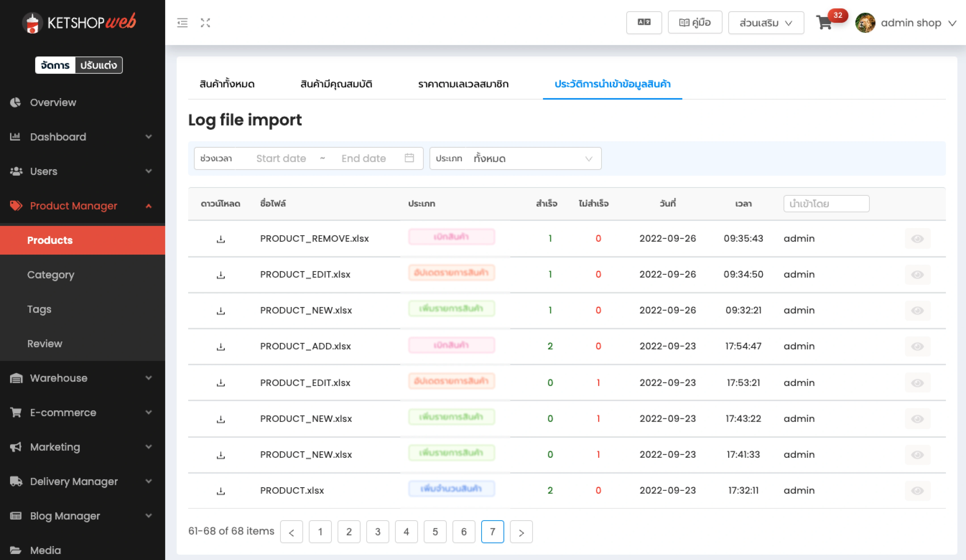Click the fullscreen expand icon
The image size is (966, 560).
(x=206, y=23)
